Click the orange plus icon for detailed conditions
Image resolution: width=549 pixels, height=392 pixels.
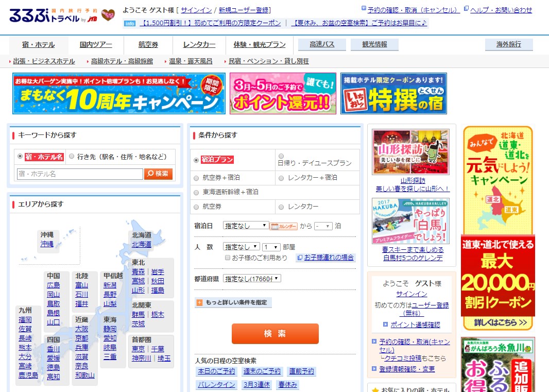(x=199, y=303)
